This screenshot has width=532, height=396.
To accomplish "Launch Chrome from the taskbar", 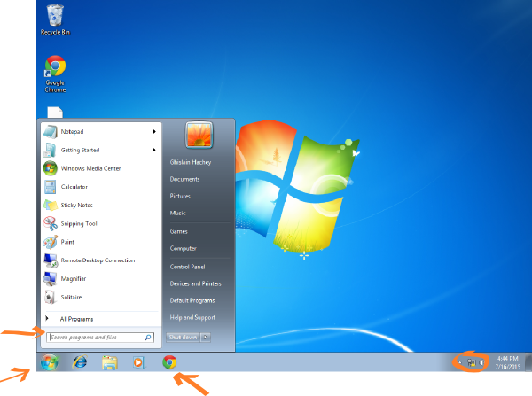I will [169, 362].
